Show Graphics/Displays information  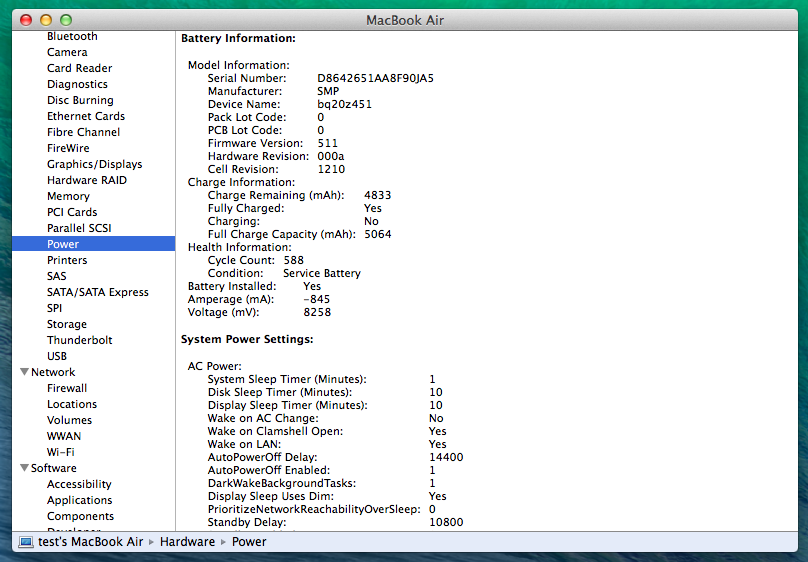(x=95, y=164)
